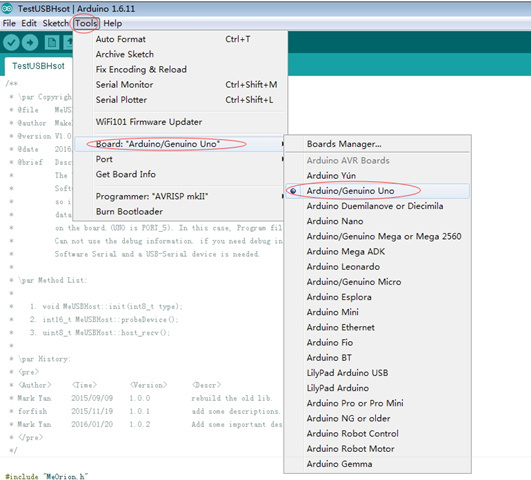The image size is (531, 480).
Task: Select Arduino Robot Motor board
Action: point(377,449)
